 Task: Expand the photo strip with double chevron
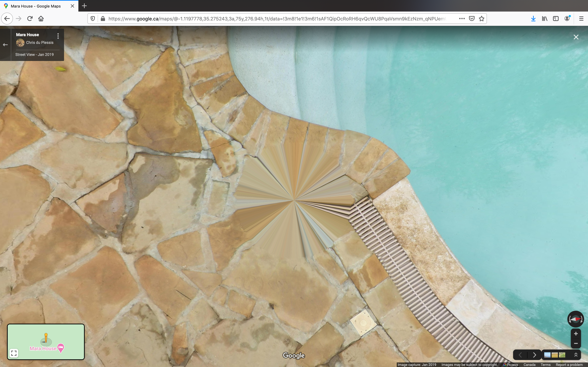click(x=576, y=355)
